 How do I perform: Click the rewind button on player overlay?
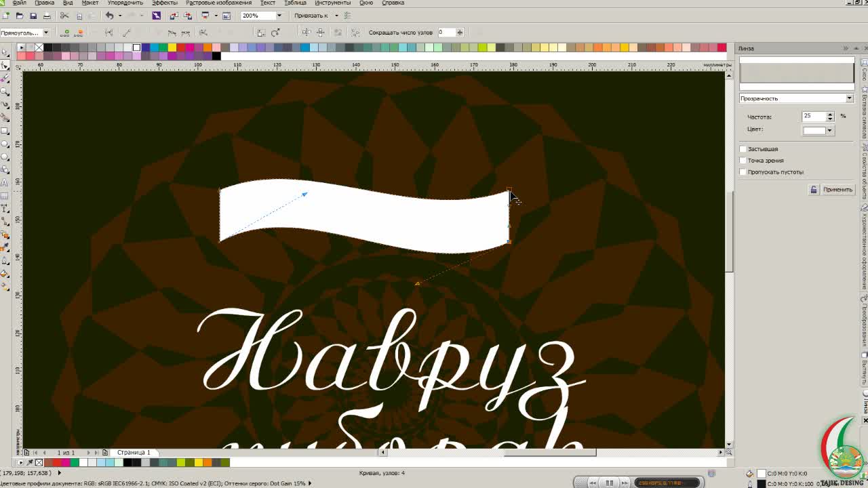coord(593,483)
